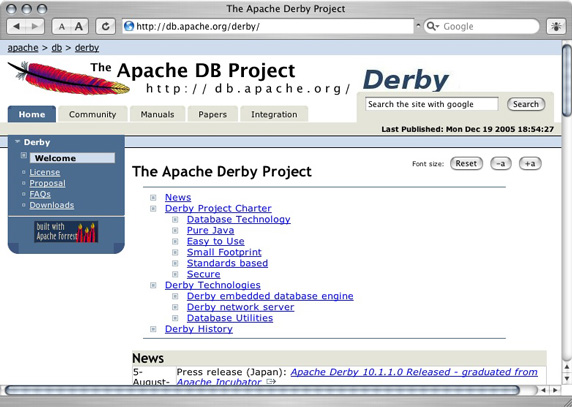Collapse the Derby sidebar menu section
Viewport: 572px width, 407px height.
coord(17,142)
